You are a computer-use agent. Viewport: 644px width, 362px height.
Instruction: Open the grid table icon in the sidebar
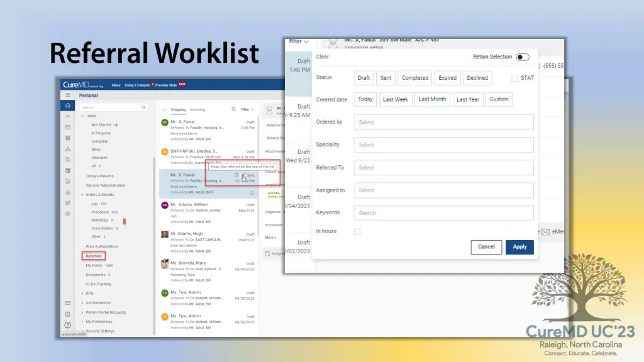(x=68, y=138)
